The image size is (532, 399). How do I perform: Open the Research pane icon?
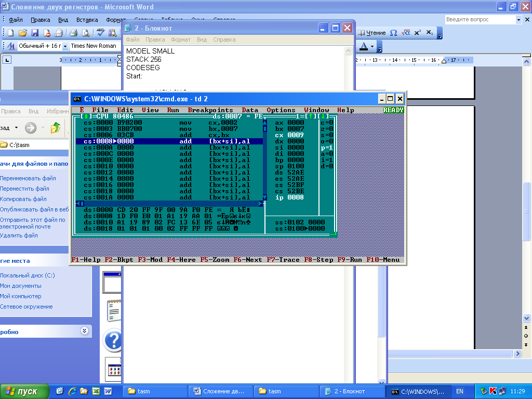click(x=112, y=33)
